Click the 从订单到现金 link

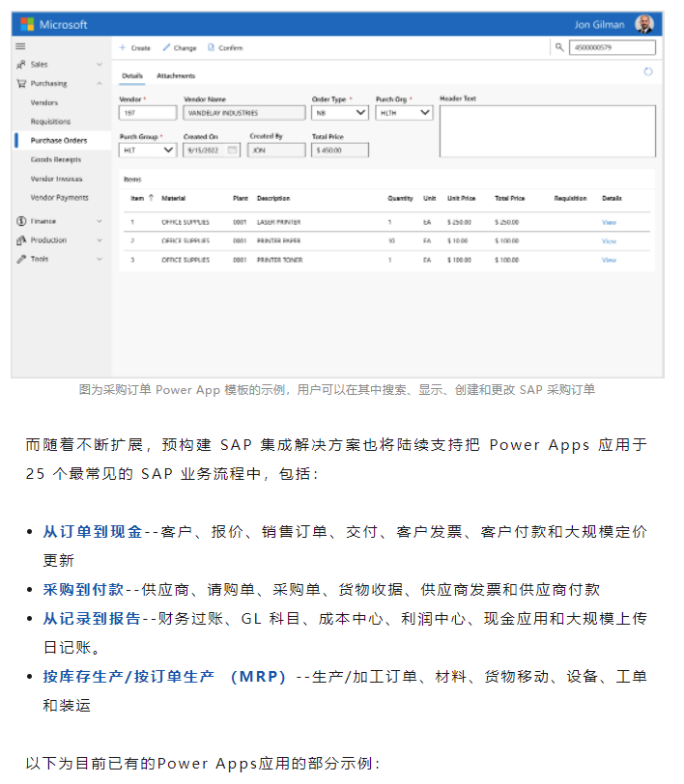93,531
